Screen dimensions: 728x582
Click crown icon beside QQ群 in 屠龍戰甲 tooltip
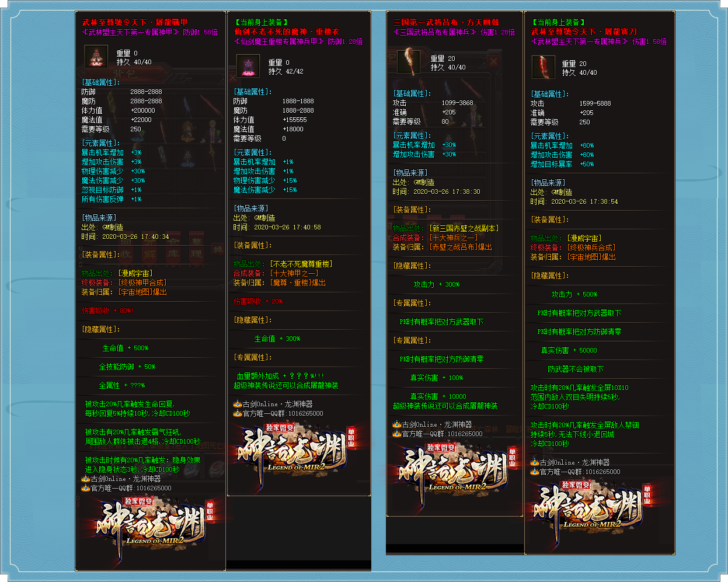point(85,488)
